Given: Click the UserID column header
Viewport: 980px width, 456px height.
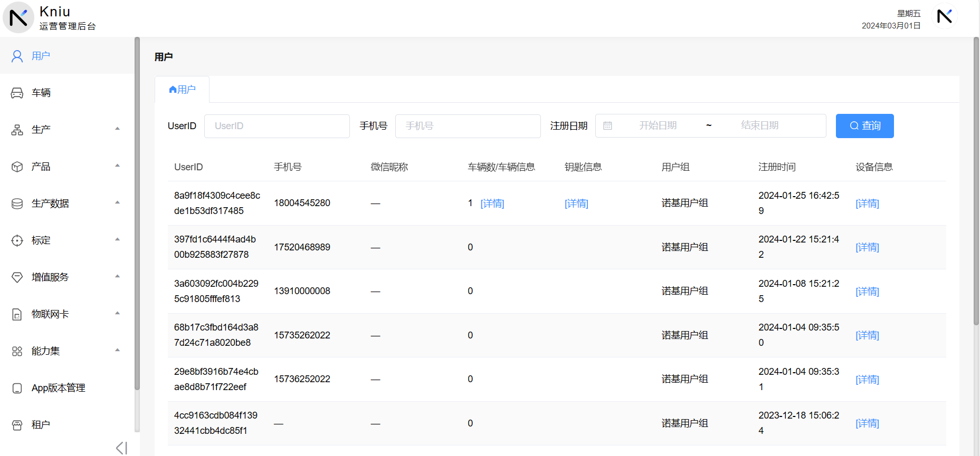Looking at the screenshot, I should (188, 167).
